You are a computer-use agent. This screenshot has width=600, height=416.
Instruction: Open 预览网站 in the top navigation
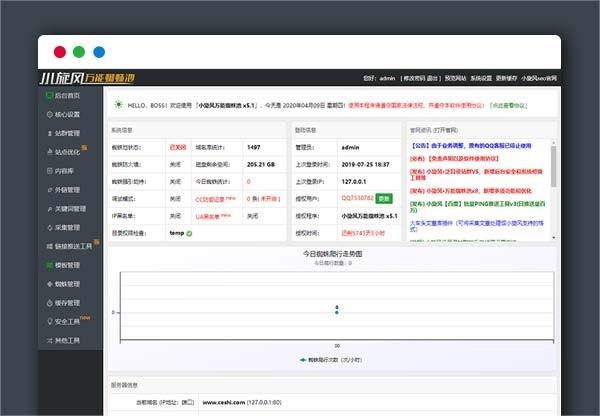pos(456,78)
